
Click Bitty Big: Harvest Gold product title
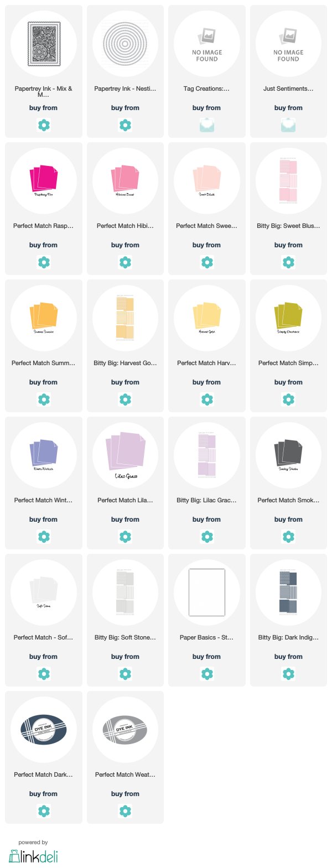pyautogui.click(x=125, y=363)
